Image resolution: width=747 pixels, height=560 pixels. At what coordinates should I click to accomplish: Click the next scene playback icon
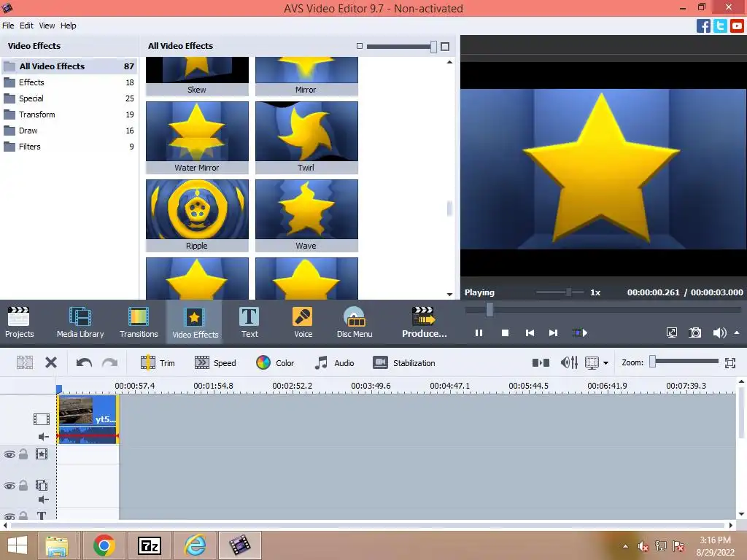pos(580,332)
